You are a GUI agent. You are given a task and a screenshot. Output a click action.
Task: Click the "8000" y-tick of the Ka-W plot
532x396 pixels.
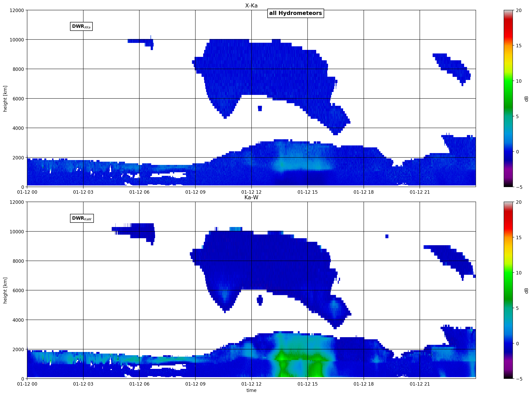point(18,261)
